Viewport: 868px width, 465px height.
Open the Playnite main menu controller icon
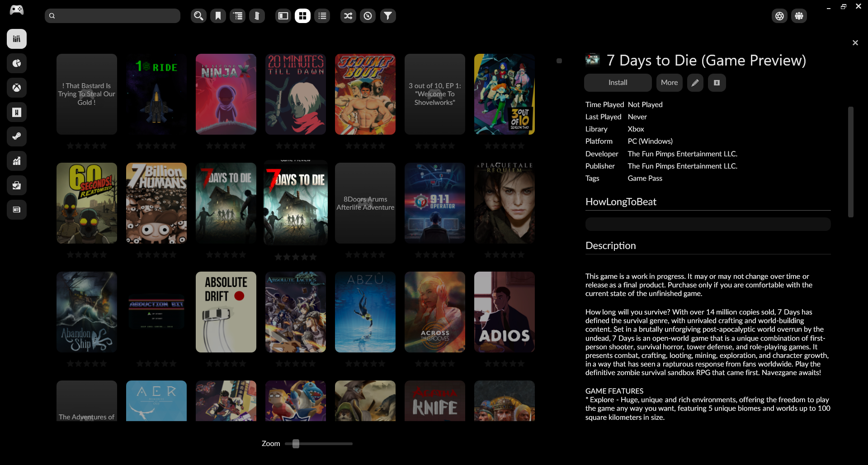(x=17, y=10)
